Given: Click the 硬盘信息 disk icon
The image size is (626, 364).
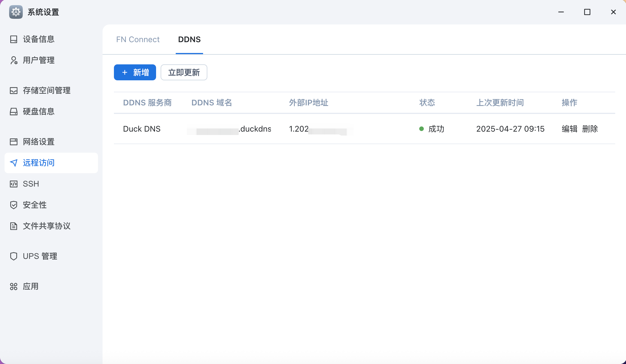Looking at the screenshot, I should [14, 112].
